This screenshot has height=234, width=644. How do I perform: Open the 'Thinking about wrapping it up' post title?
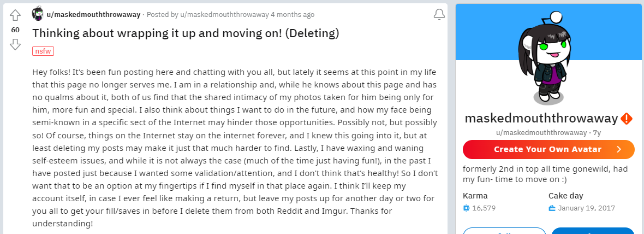click(186, 33)
